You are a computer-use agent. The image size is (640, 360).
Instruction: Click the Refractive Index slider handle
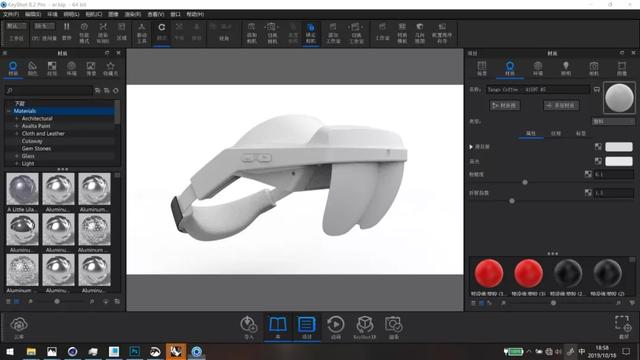pyautogui.click(x=512, y=201)
